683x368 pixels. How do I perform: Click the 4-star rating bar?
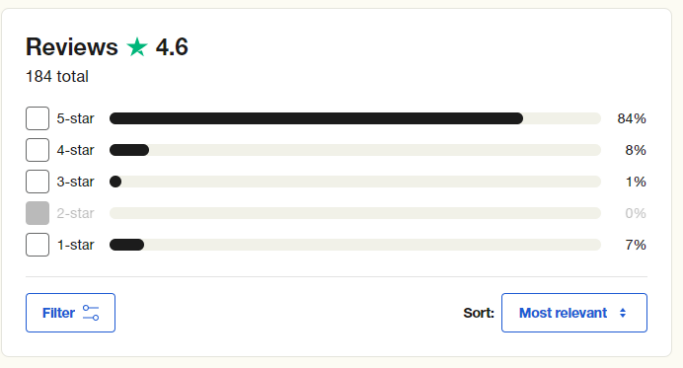tap(355, 150)
